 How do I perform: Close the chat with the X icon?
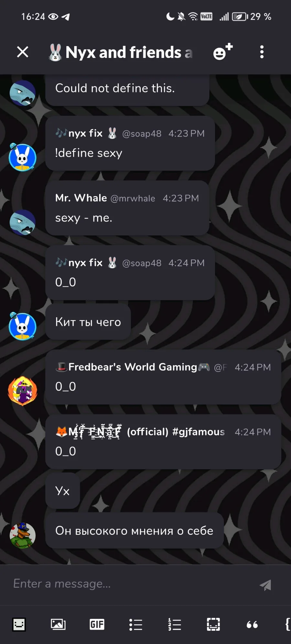(23, 52)
